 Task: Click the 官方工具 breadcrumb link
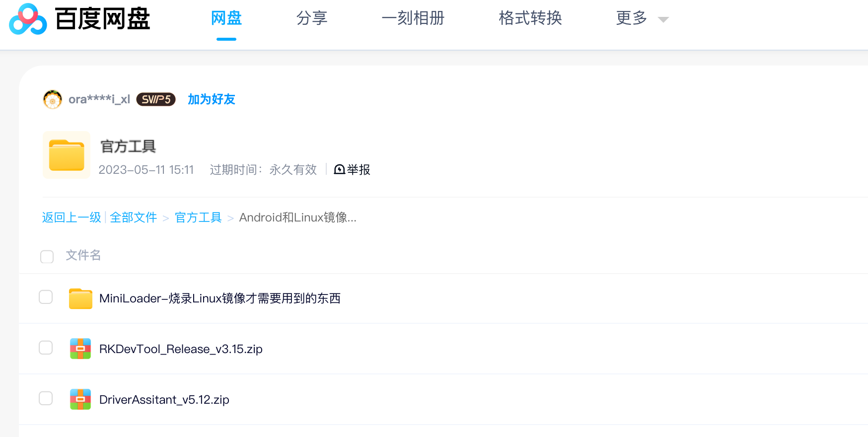(198, 218)
